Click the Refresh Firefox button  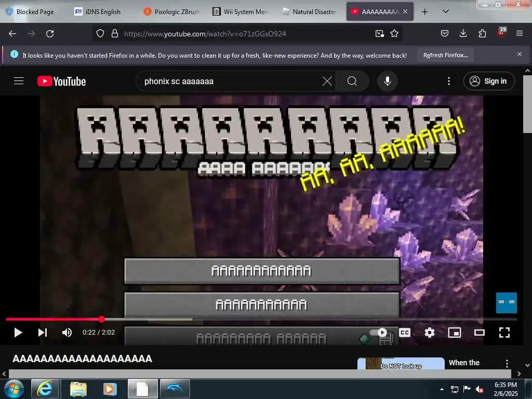coord(445,55)
